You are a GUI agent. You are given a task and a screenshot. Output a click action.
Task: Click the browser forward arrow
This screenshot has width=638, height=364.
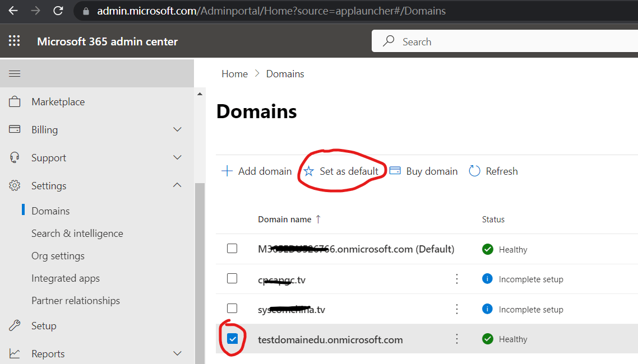[x=36, y=11]
